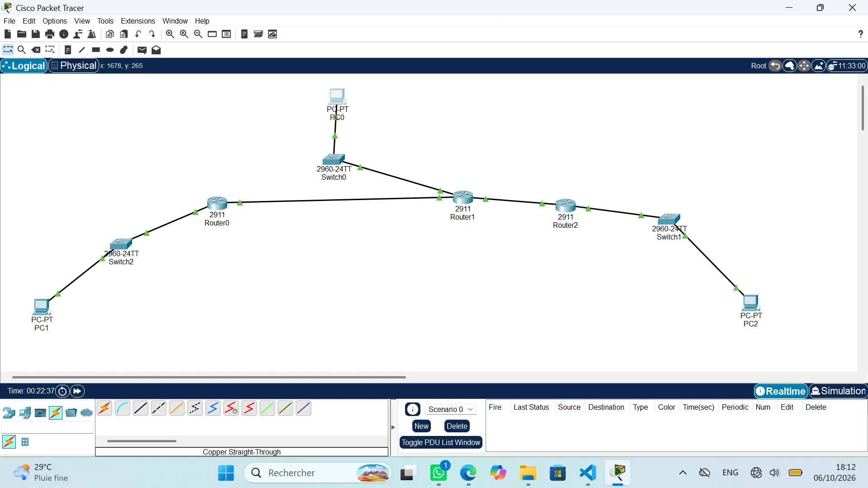Open the Extensions menu
This screenshot has height=488, width=868.
138,21
